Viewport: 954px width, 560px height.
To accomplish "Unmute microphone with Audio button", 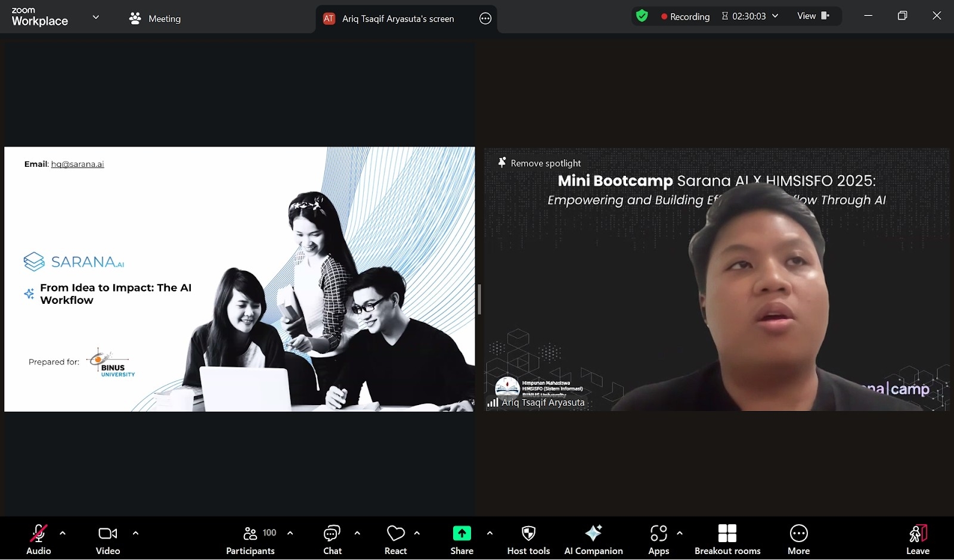I will [x=39, y=540].
